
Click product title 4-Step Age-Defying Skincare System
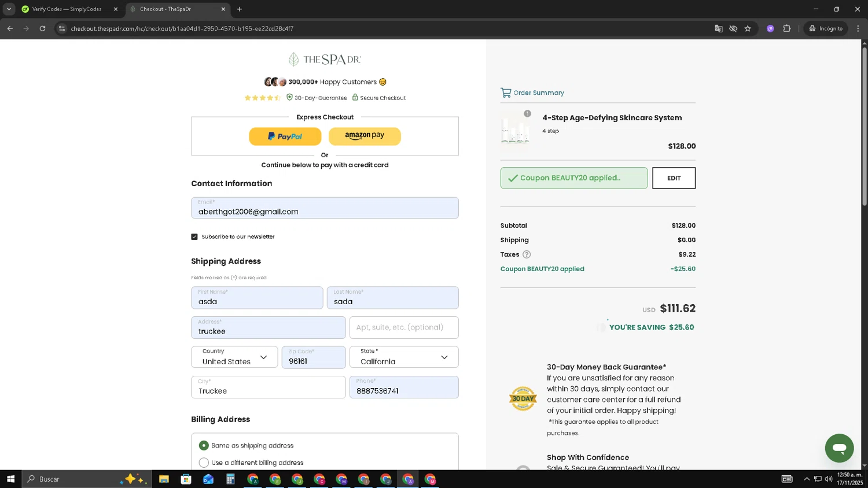coord(612,118)
